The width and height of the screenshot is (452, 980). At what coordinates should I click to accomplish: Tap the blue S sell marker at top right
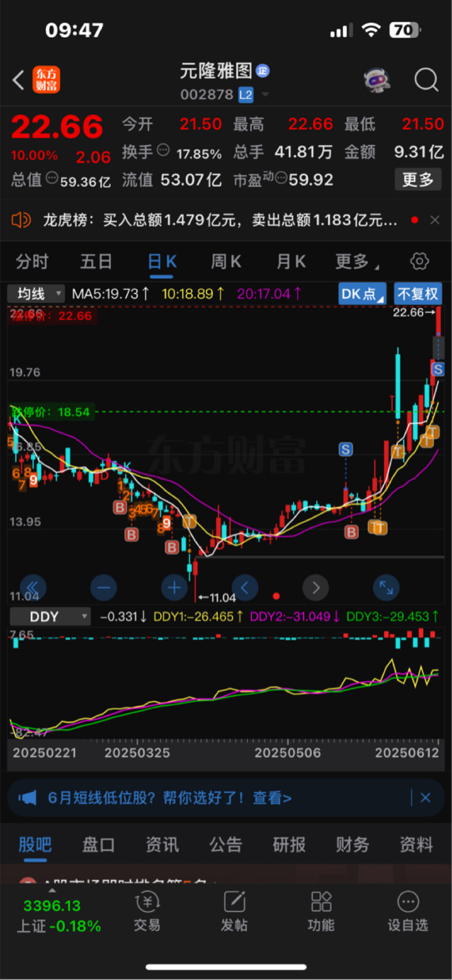click(437, 369)
